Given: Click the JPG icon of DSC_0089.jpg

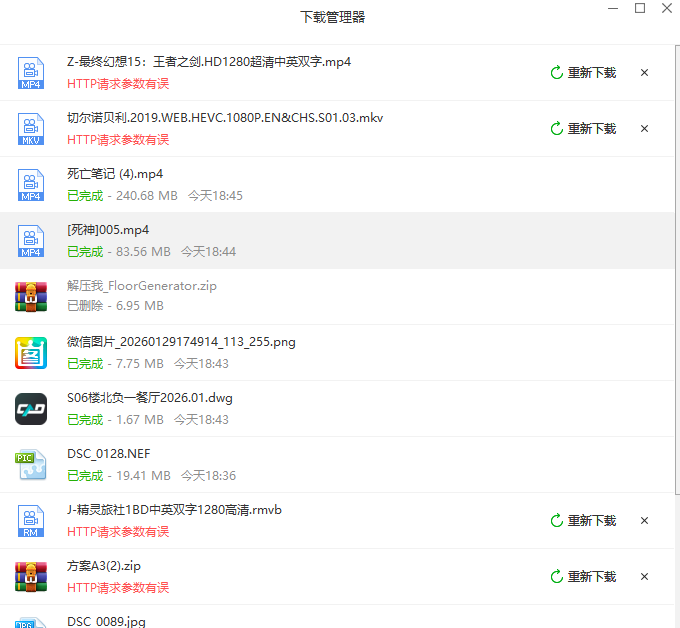Looking at the screenshot, I should (x=31, y=622).
